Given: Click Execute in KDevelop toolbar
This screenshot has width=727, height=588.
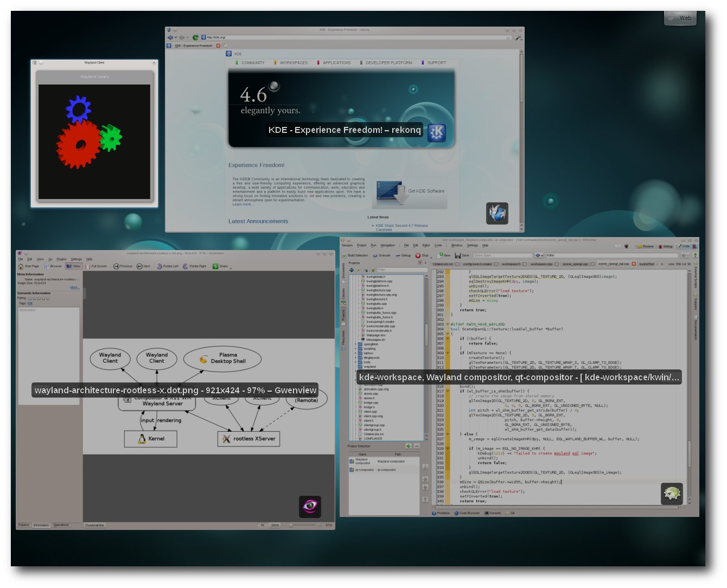Looking at the screenshot, I should (381, 255).
